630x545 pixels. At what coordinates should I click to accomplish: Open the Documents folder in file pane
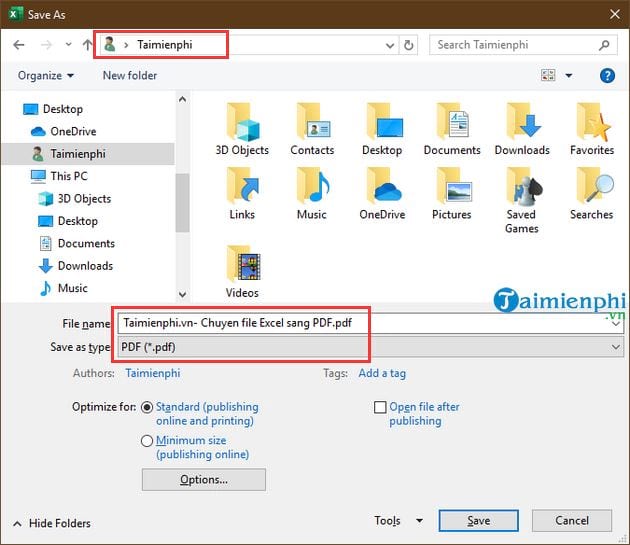(x=452, y=129)
